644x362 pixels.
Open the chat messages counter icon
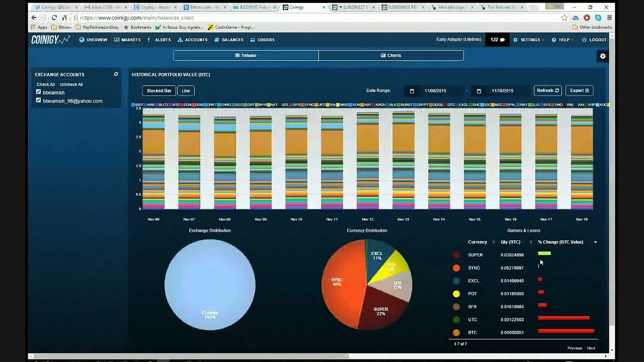click(498, 40)
